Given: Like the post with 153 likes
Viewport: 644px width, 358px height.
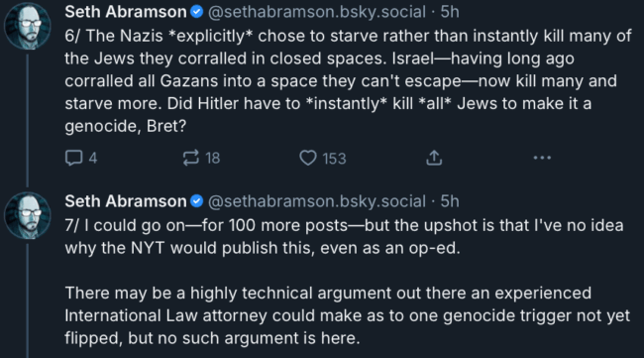Looking at the screenshot, I should tap(308, 159).
